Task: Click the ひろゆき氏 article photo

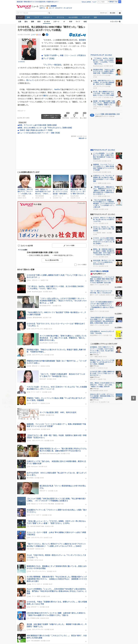Action: click(29, 49)
